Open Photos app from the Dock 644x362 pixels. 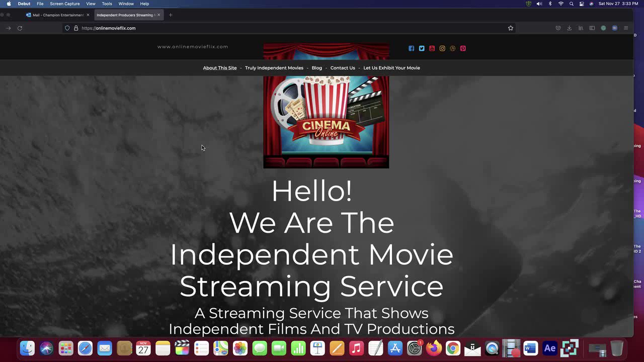(240, 348)
